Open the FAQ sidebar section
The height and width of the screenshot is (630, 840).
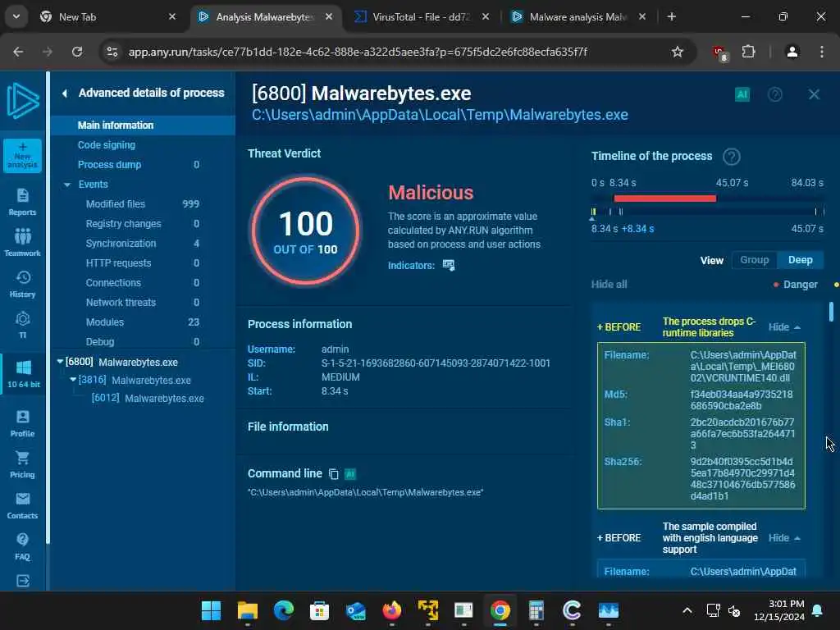coord(22,546)
